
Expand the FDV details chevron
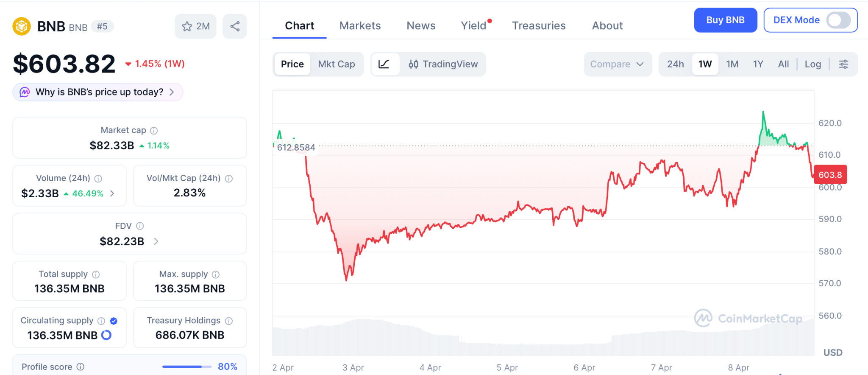tap(156, 241)
